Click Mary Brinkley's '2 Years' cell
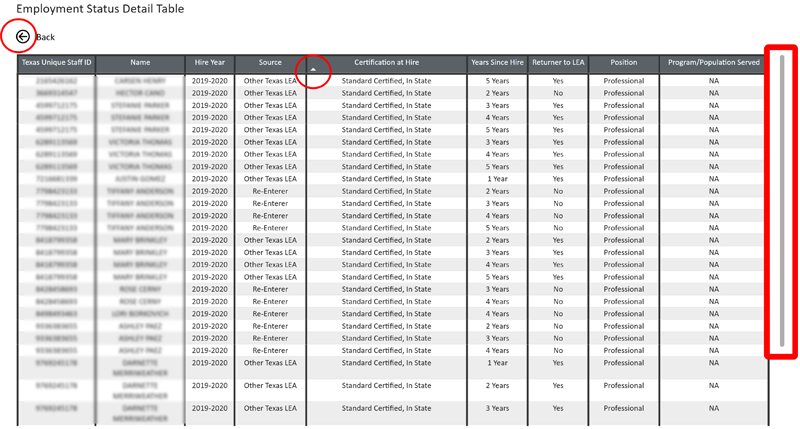This screenshot has width=800, height=429. [x=497, y=240]
